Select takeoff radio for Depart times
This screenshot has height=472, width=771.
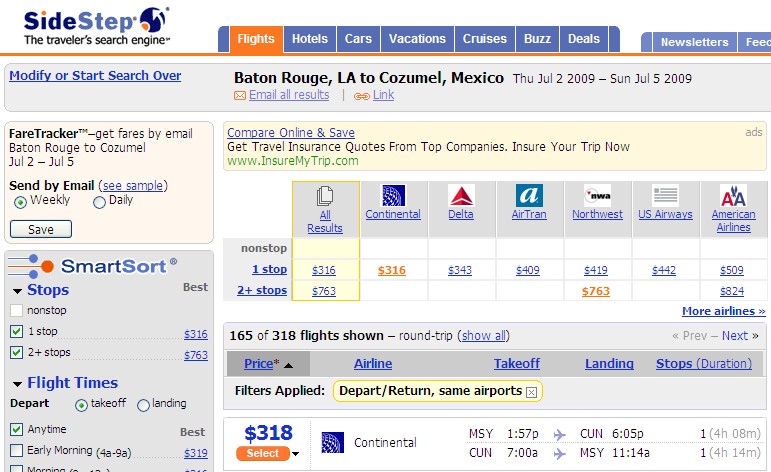click(81, 405)
